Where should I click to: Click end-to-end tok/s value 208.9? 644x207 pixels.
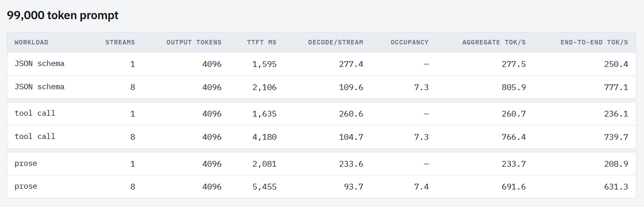[x=616, y=164]
